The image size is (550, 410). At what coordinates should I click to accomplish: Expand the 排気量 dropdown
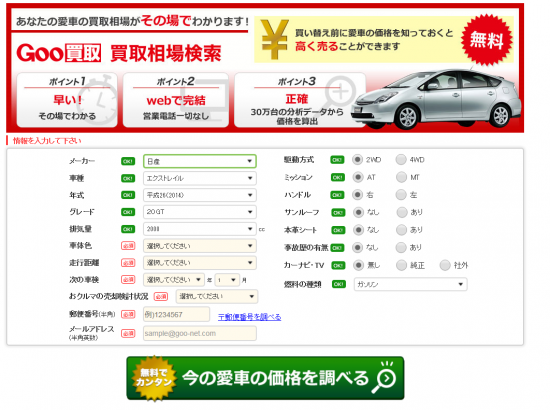200,229
